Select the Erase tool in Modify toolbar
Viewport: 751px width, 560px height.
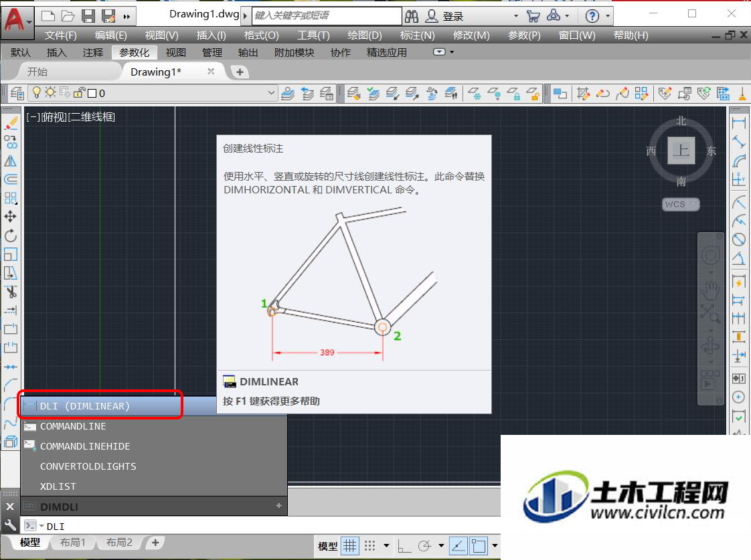(x=11, y=124)
